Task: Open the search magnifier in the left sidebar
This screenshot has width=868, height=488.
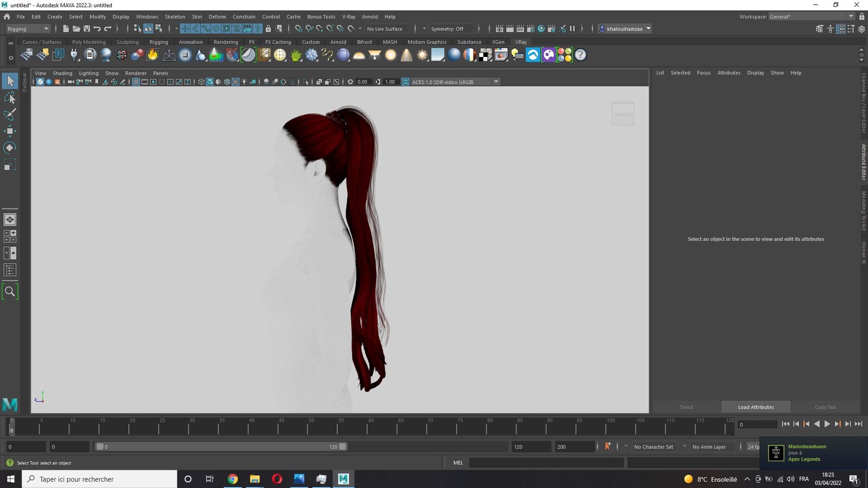Action: [x=10, y=291]
